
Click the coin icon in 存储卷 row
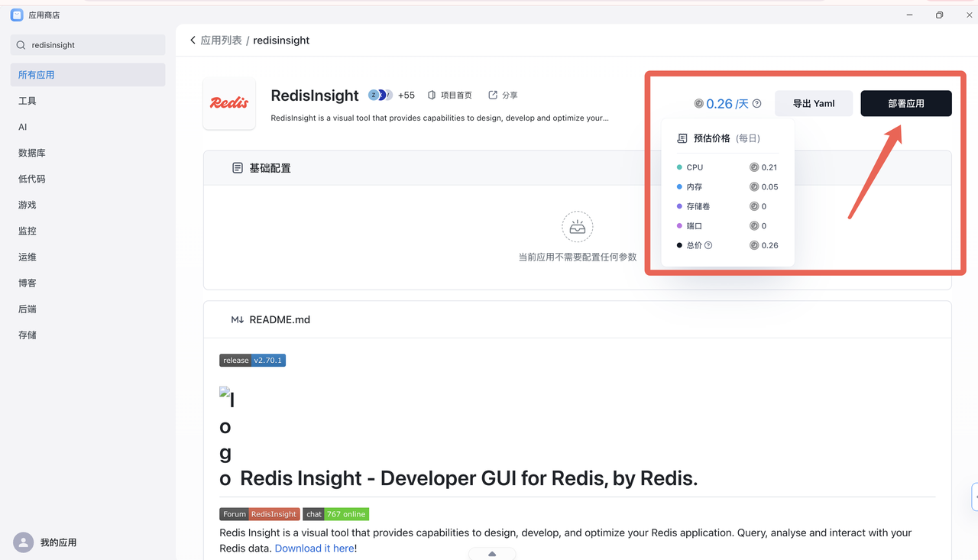754,206
